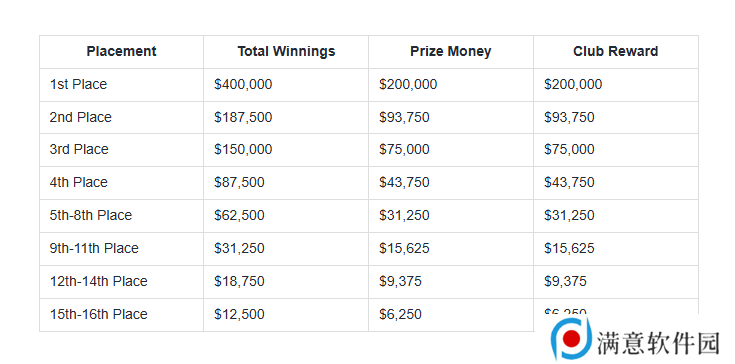Select the 4th Place row label

(x=79, y=182)
